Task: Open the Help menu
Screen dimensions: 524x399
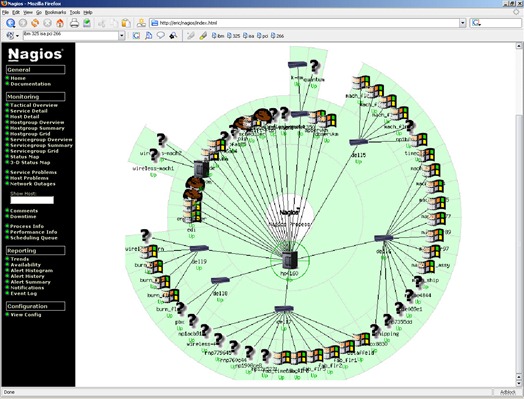Action: point(88,12)
